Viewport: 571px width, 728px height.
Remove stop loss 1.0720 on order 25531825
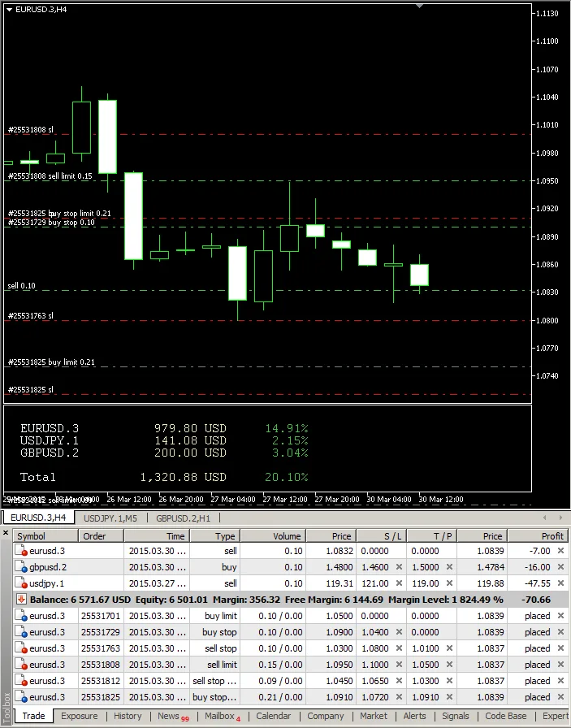[399, 697]
